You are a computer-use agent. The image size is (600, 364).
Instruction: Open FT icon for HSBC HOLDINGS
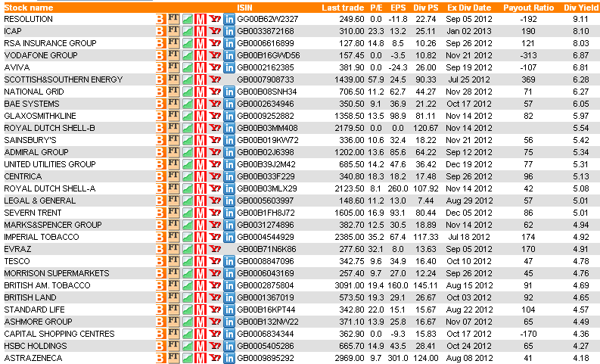pos(174,346)
